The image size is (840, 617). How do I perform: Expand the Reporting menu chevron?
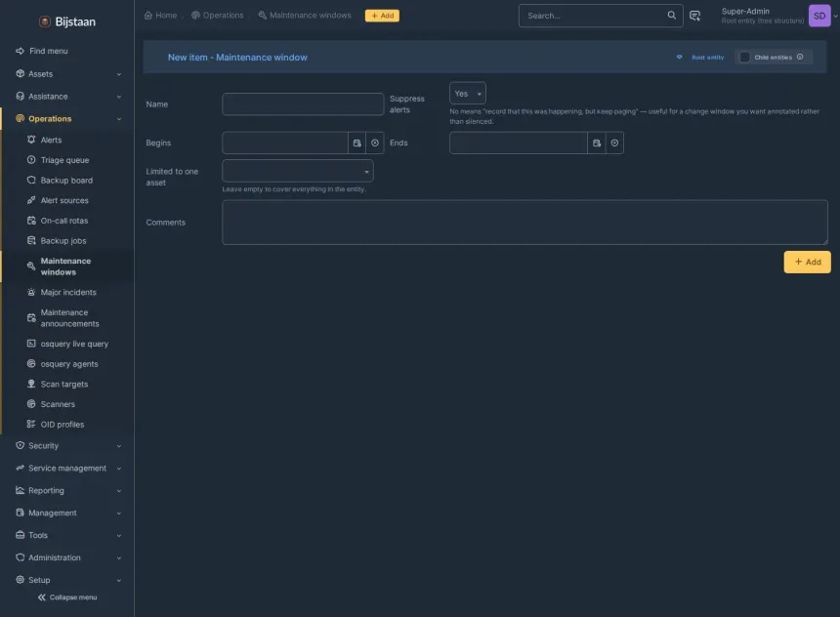119,491
